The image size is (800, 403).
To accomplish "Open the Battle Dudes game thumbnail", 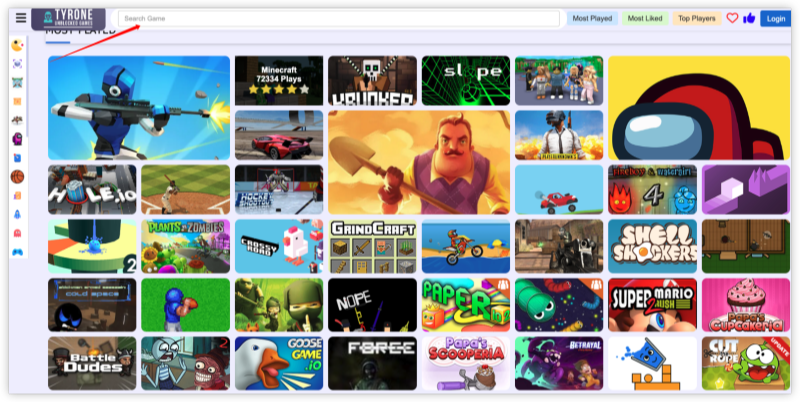I will click(x=92, y=363).
